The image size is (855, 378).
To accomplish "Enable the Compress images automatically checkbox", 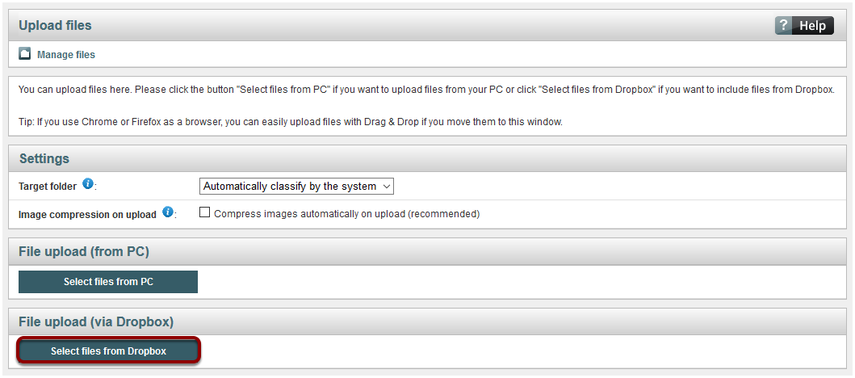I will [x=204, y=213].
